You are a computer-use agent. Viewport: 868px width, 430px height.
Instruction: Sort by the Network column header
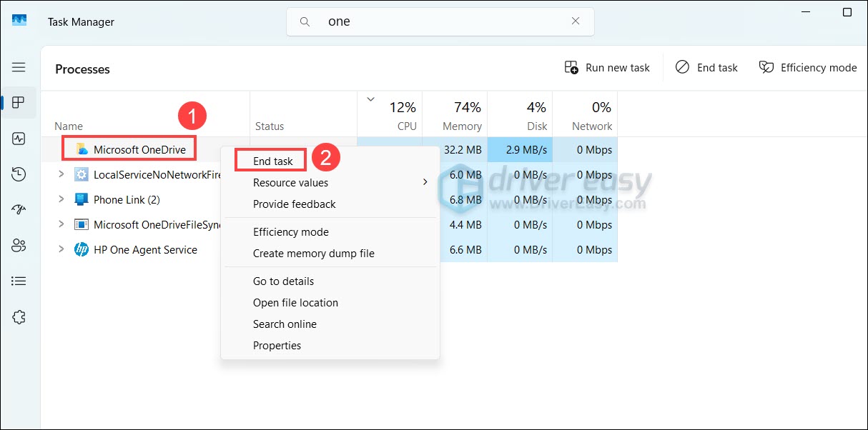click(585, 114)
